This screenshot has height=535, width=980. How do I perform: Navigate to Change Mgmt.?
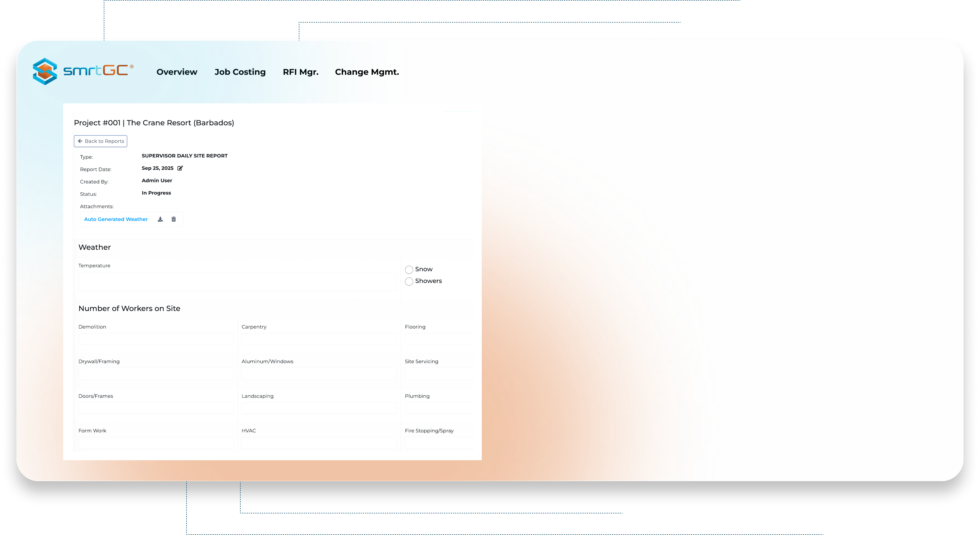tap(366, 71)
